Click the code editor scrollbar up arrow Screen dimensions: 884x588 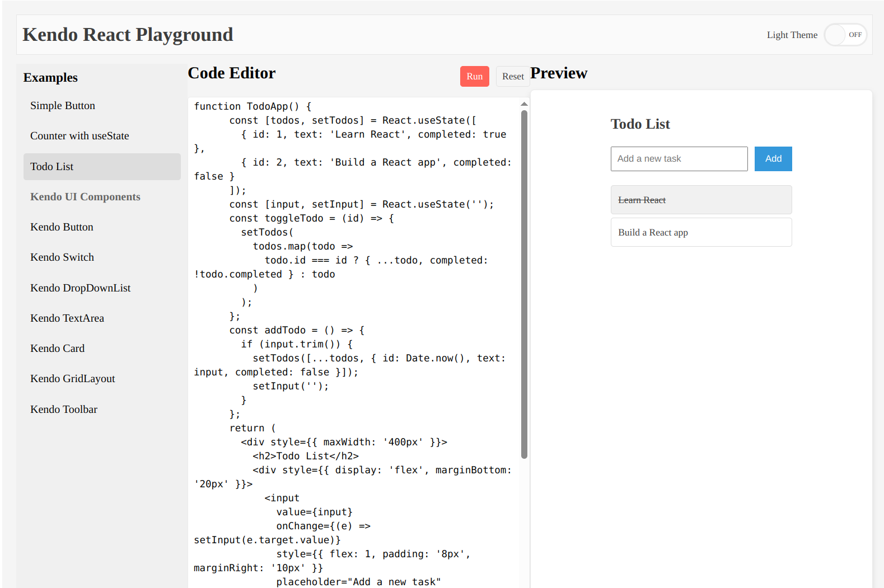(x=524, y=104)
